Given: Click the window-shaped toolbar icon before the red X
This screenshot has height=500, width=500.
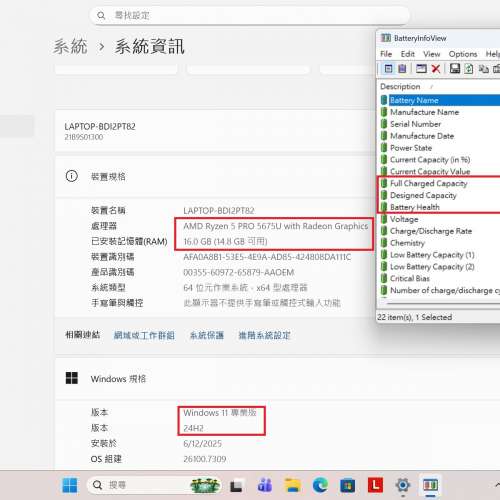Looking at the screenshot, I should click(x=421, y=69).
